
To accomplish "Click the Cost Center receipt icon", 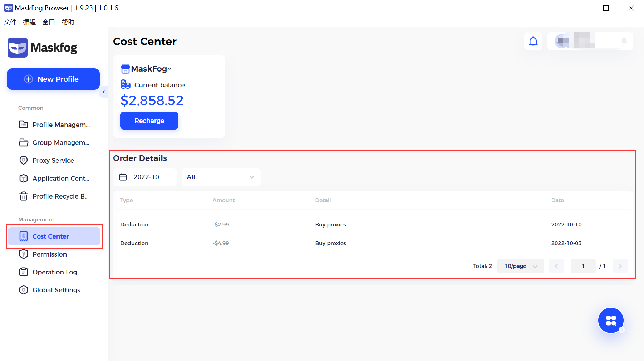I will [24, 236].
